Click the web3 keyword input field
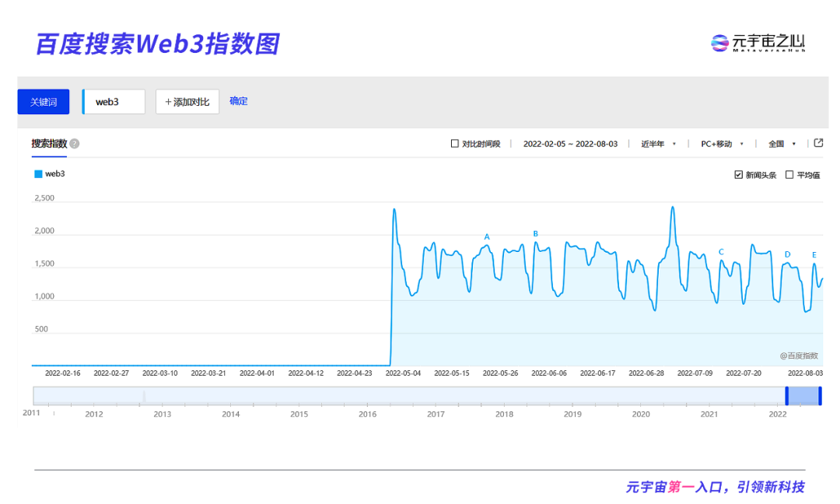The height and width of the screenshot is (504, 840). click(114, 102)
